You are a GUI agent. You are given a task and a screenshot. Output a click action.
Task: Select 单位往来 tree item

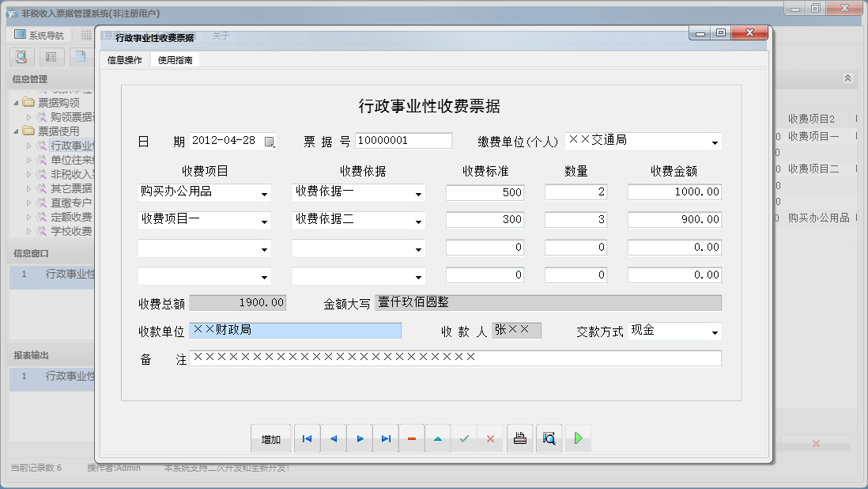click(x=72, y=160)
